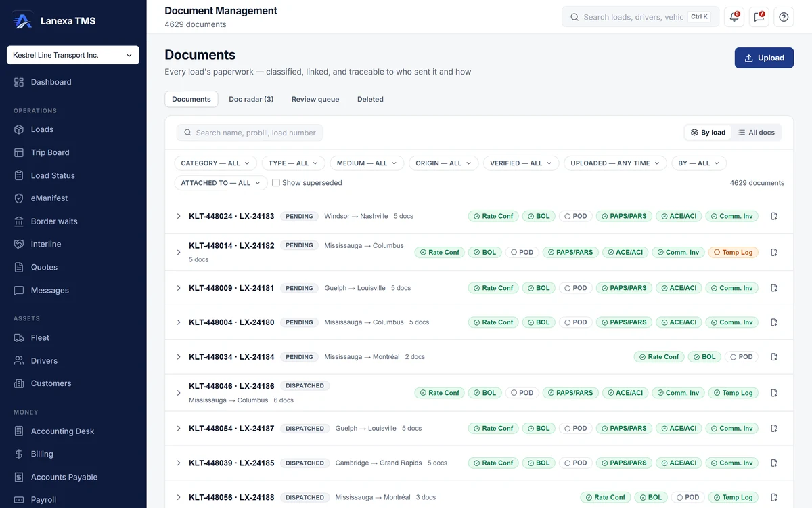
Task: Click the global search loads field
Action: [640, 17]
